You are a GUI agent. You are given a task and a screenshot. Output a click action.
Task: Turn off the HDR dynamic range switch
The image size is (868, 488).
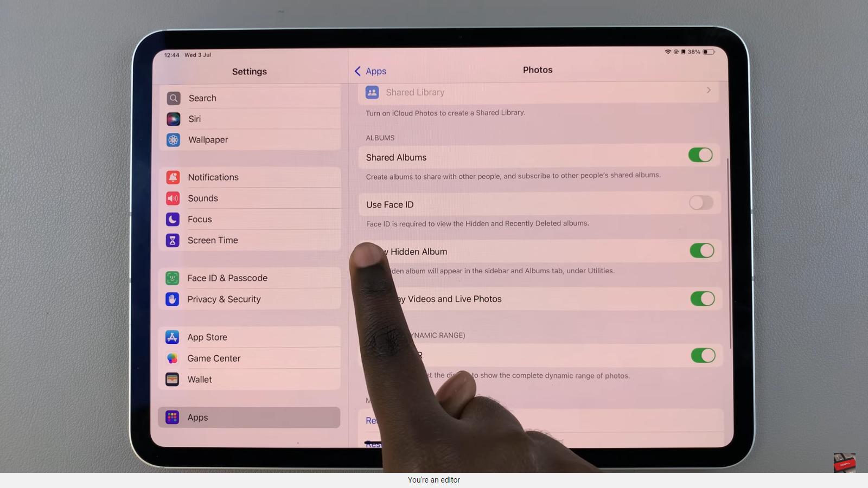703,356
